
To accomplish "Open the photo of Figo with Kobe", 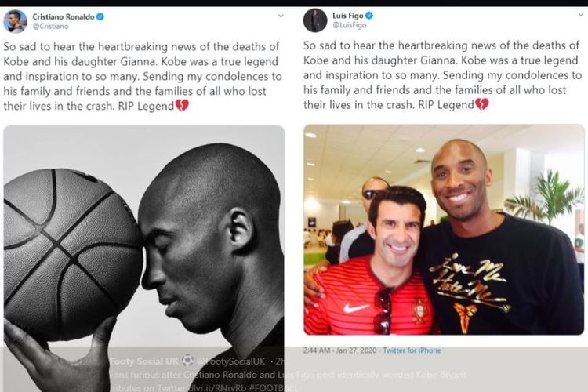I will [x=444, y=230].
